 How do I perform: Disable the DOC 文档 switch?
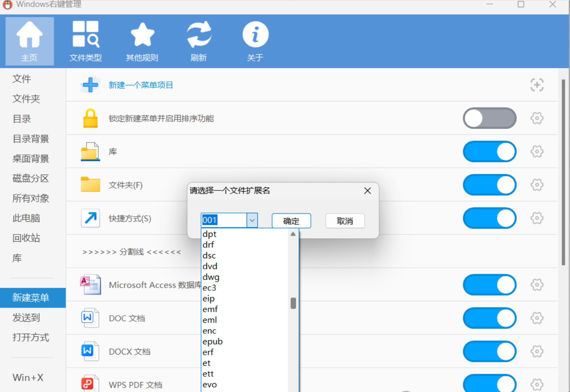coord(489,318)
